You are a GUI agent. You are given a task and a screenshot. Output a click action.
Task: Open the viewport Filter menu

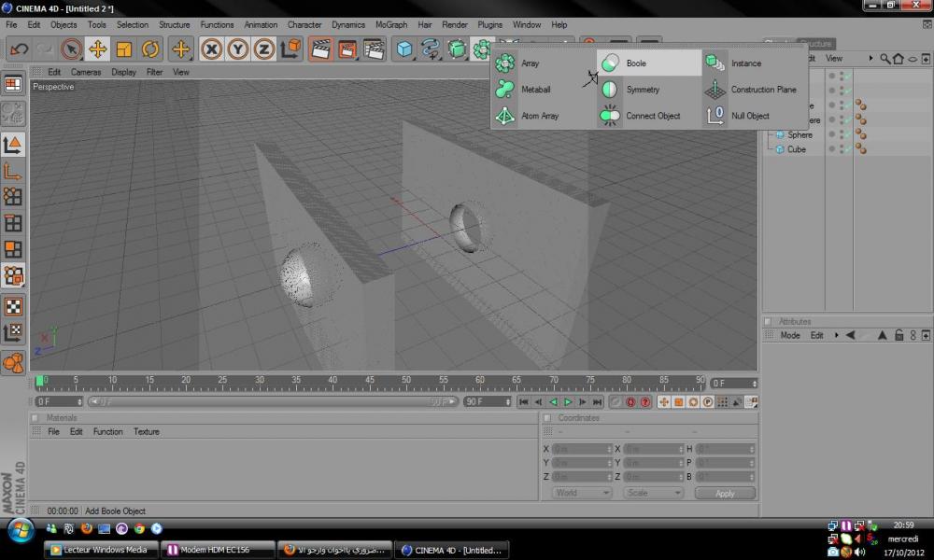154,72
